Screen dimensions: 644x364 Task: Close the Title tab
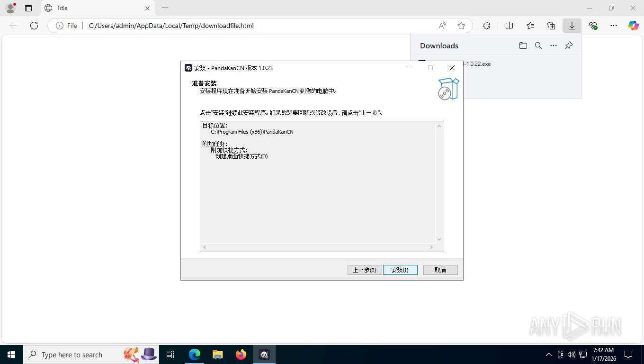click(147, 8)
